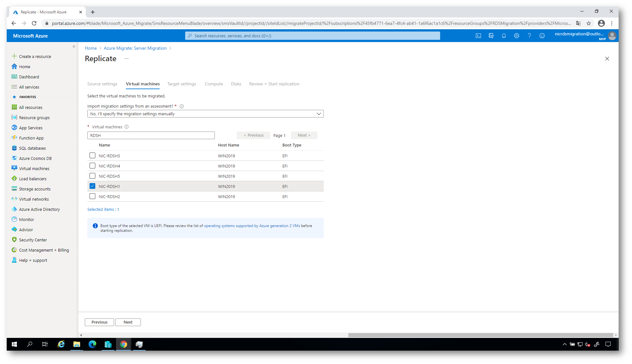Open Virtual networks in sidebar
This screenshot has width=632, height=364.
point(34,199)
